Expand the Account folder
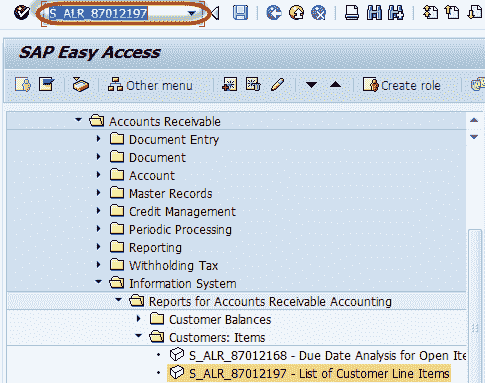Viewport: 485px width, 383px height. click(99, 174)
